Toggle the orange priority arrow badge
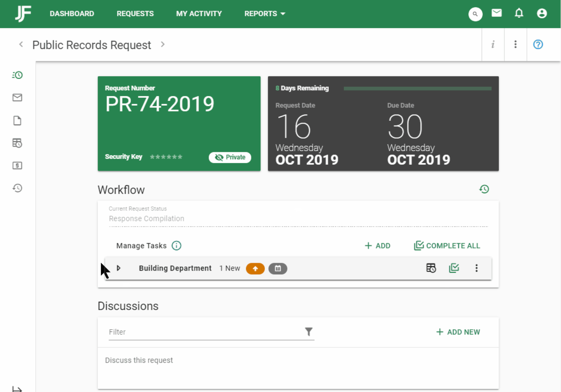This screenshot has height=392, width=561. coord(255,268)
